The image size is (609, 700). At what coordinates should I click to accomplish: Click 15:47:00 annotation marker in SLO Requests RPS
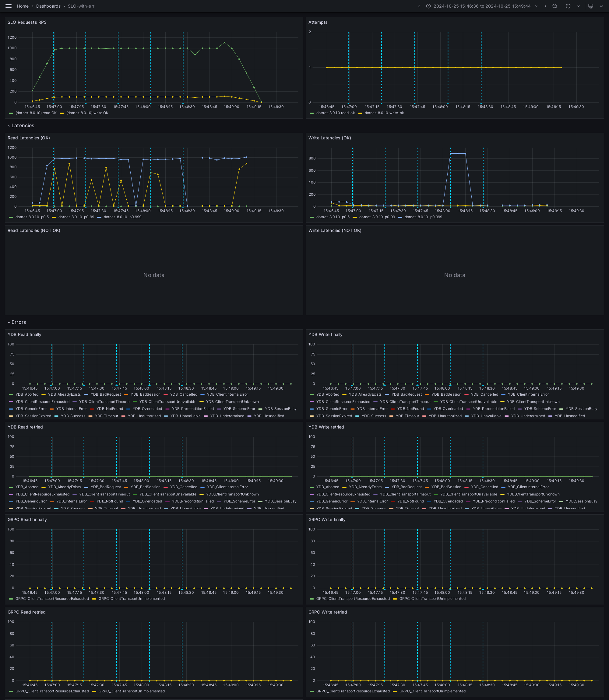(x=53, y=103)
